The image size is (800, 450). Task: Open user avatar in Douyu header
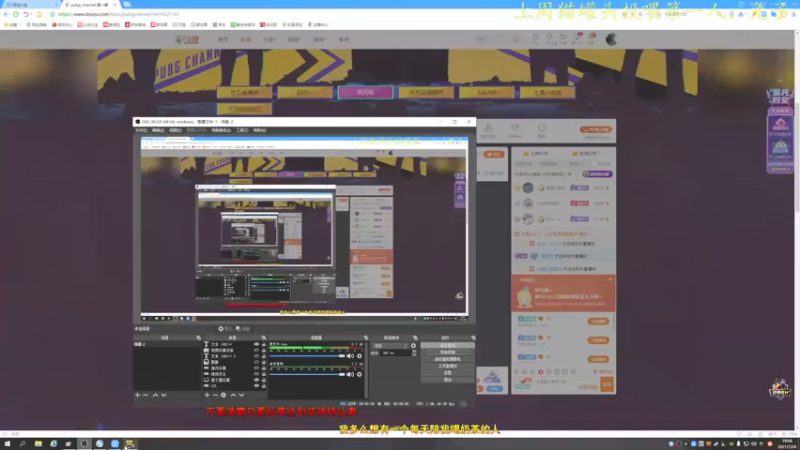[611, 39]
